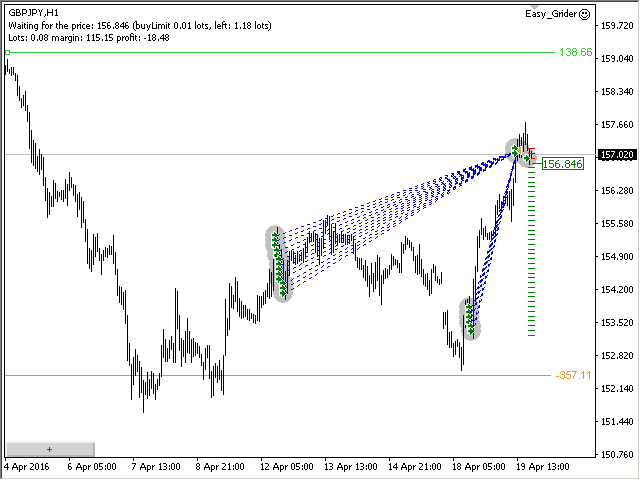640x480 pixels.
Task: Select the green dashed buy limit column
Action: tap(531, 250)
